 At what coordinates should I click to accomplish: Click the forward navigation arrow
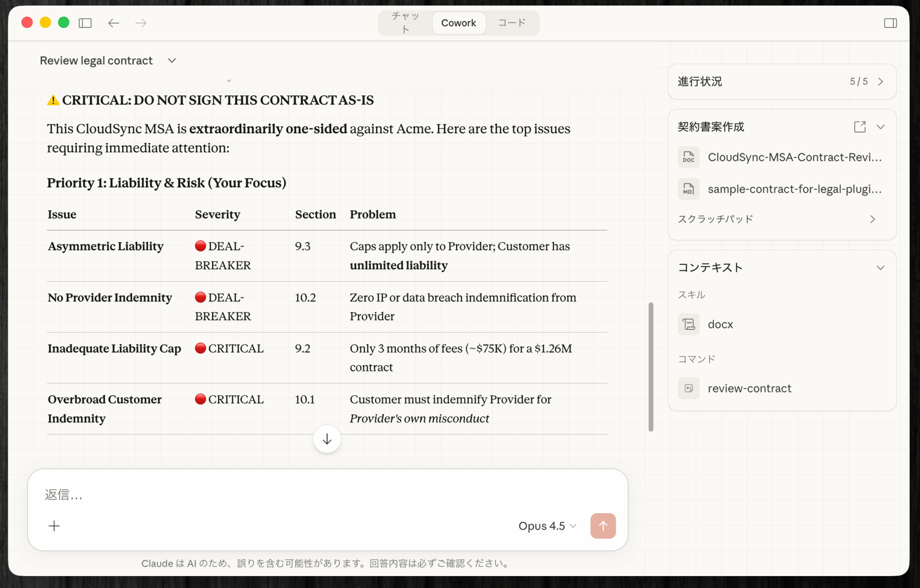140,23
